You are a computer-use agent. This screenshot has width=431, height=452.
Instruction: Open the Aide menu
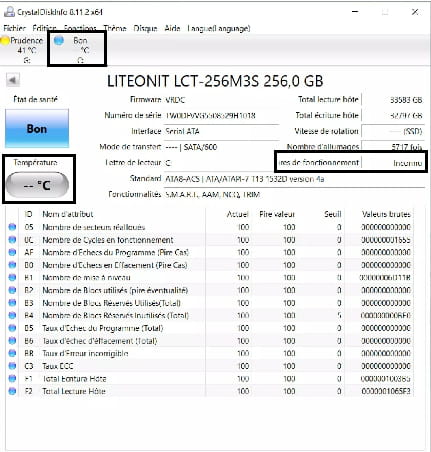coord(172,28)
